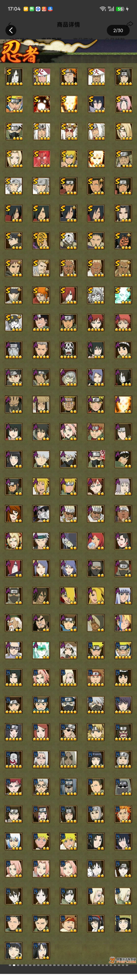This screenshot has width=137, height=980.
Task: Tap the battery indicator in status bar
Action: click(120, 9)
